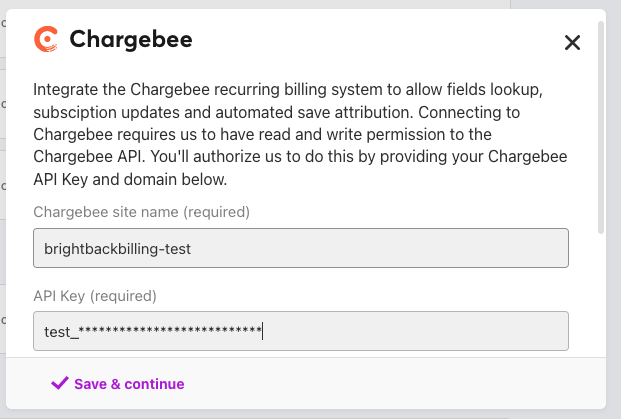Click the purple checkmark icon beside Save

click(x=60, y=383)
